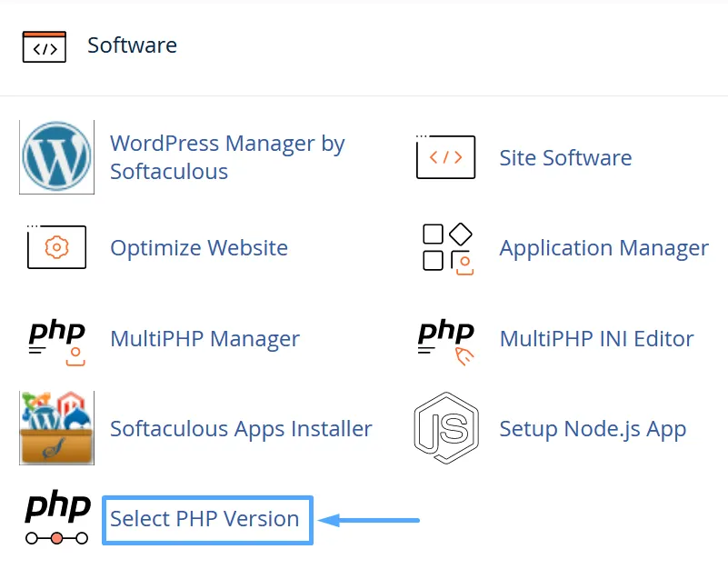Click the Select PHP Version php icon
This screenshot has height=569, width=728.
pos(56,519)
